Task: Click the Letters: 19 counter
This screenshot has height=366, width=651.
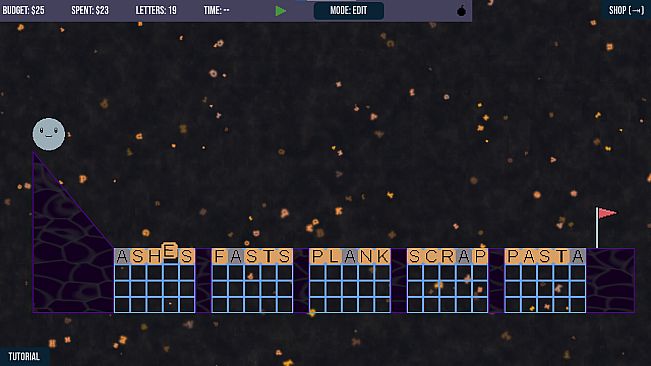Action: (156, 10)
